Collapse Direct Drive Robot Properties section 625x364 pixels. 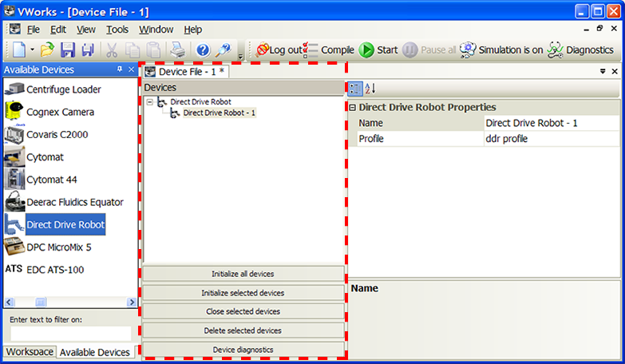352,107
